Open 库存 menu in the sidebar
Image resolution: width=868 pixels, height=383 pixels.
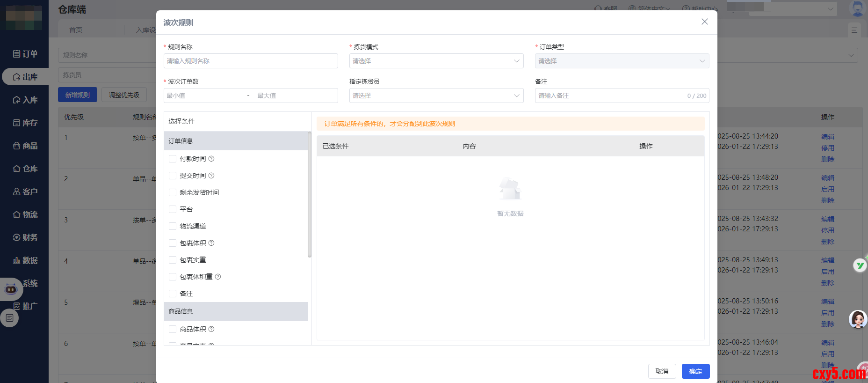pyautogui.click(x=25, y=123)
